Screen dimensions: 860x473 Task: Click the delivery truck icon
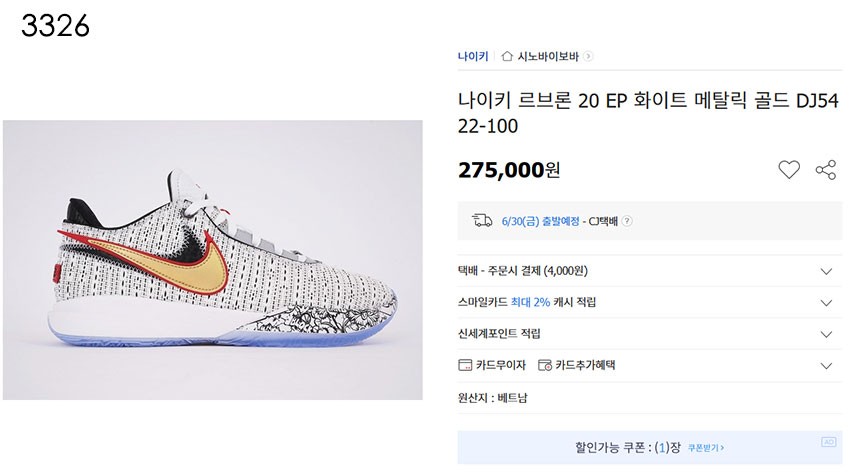coord(482,221)
